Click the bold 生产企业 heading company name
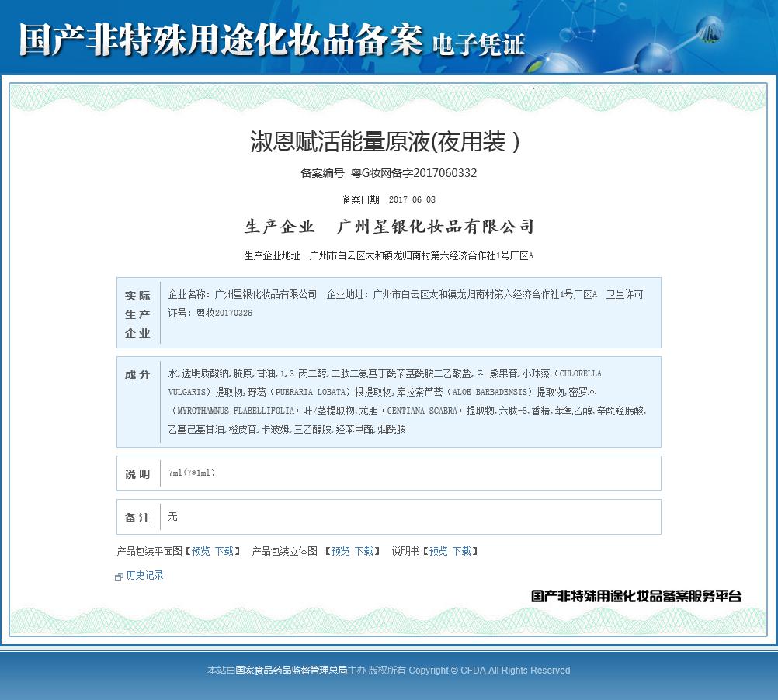The image size is (778, 700). click(x=435, y=227)
